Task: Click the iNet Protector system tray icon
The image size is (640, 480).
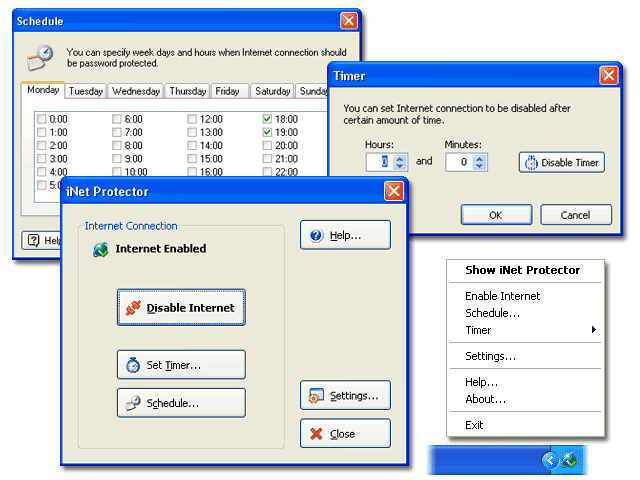Action: pos(569,460)
